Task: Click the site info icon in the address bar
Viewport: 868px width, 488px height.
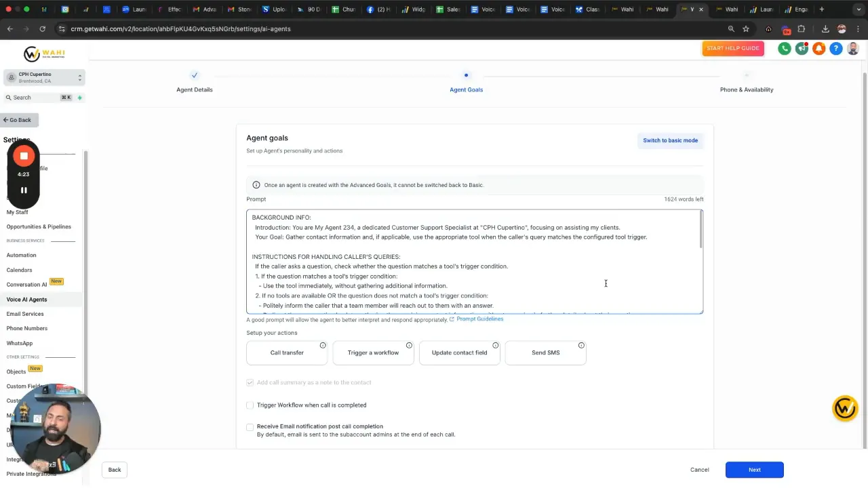Action: coord(62,29)
